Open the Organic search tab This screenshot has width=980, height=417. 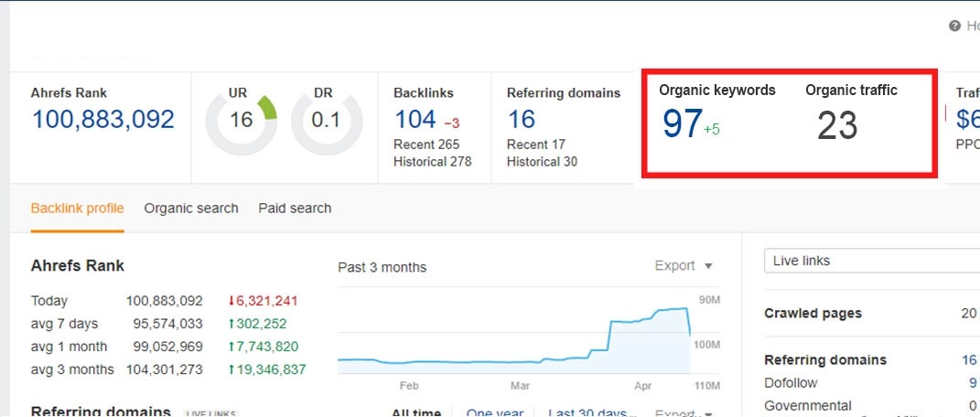pyautogui.click(x=190, y=208)
